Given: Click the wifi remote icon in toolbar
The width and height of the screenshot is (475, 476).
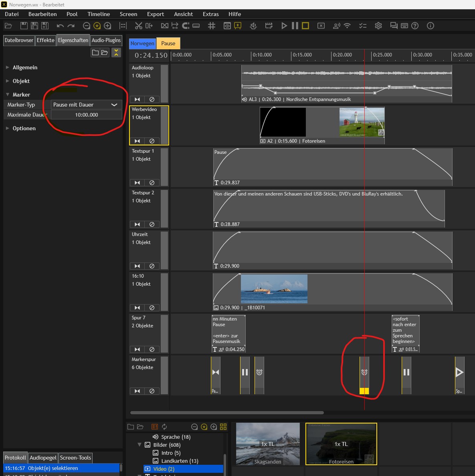Looking at the screenshot, I should click(x=347, y=26).
